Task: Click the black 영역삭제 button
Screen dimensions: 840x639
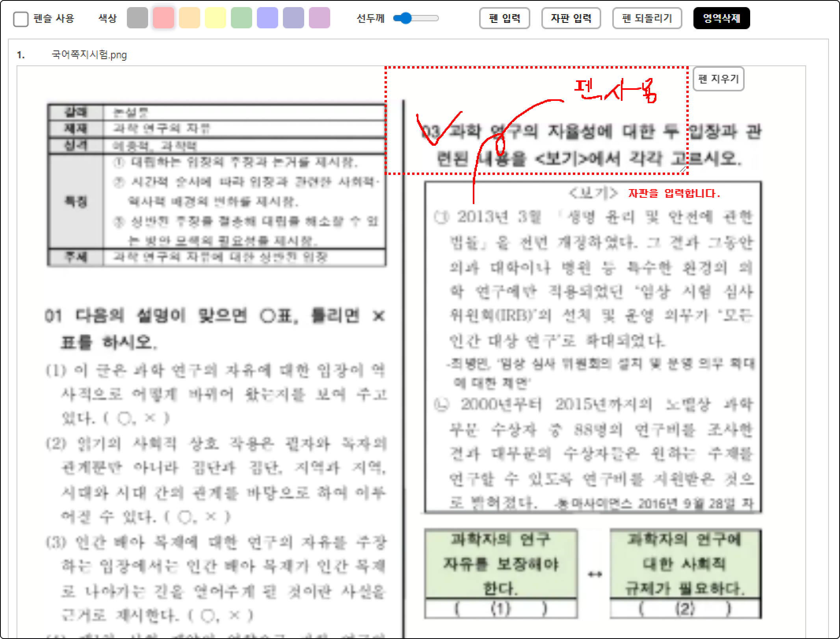Action: (x=721, y=18)
